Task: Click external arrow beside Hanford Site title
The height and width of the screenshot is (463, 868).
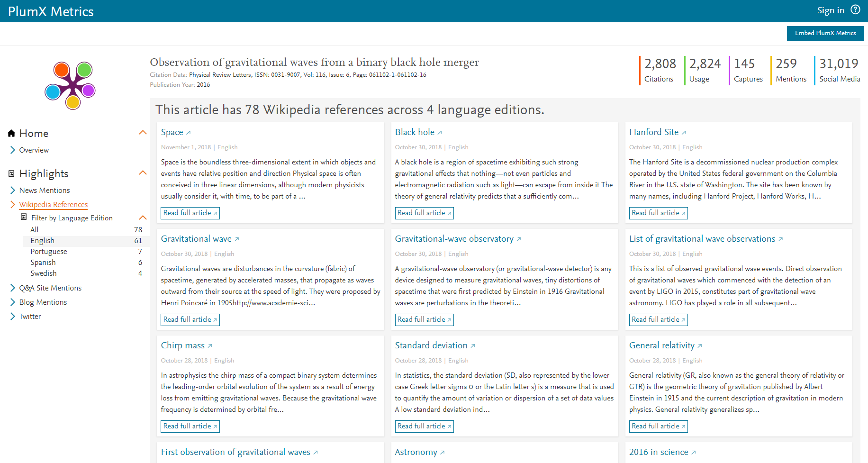Action: tap(684, 133)
